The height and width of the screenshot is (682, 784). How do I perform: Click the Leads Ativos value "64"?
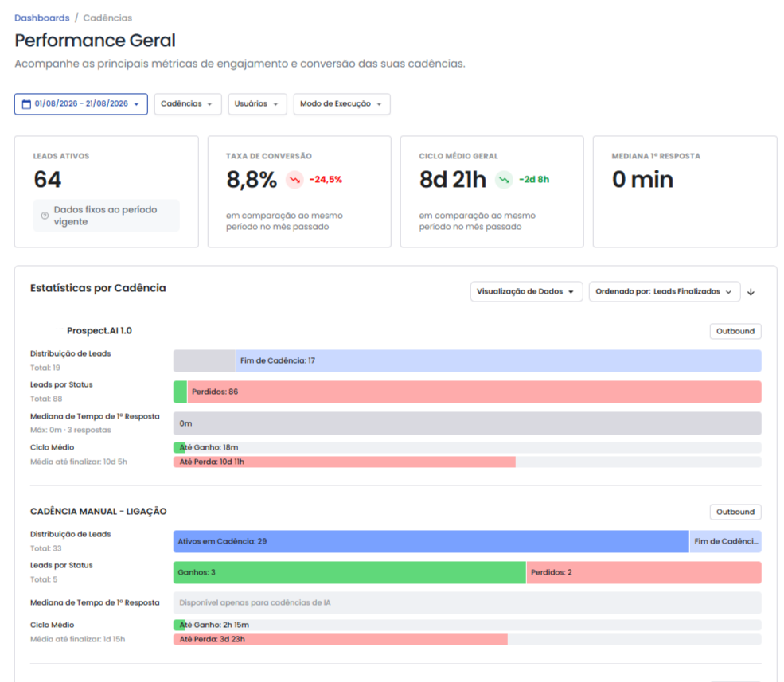coord(48,180)
